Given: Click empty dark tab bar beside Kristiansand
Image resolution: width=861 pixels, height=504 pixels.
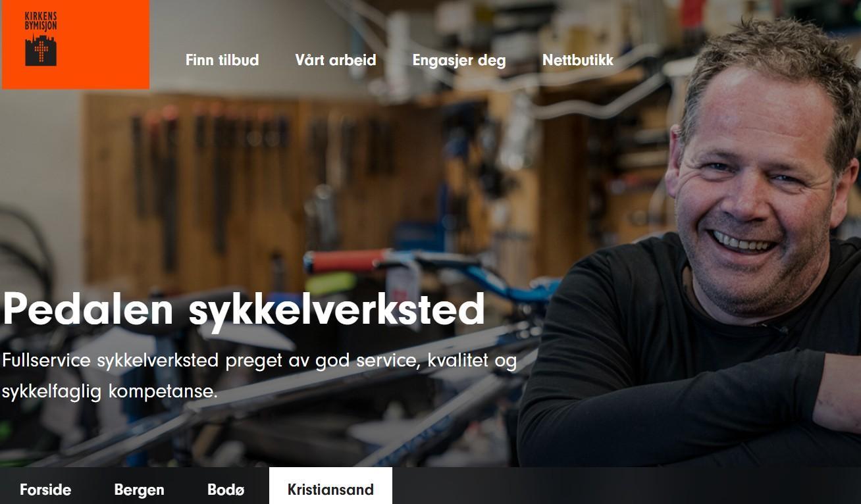Looking at the screenshot, I should [x=625, y=486].
